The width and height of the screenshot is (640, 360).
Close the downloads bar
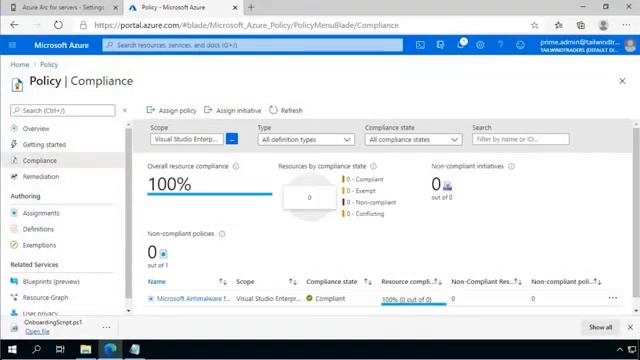[630, 327]
